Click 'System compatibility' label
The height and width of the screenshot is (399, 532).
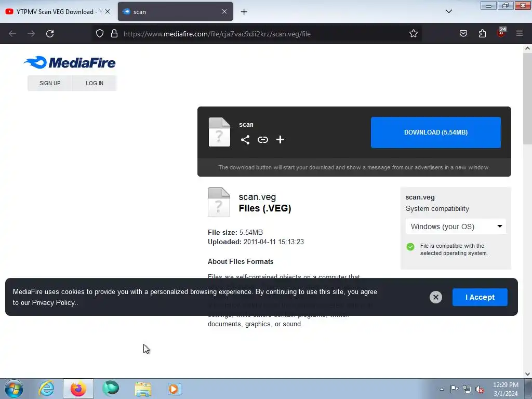(x=437, y=209)
